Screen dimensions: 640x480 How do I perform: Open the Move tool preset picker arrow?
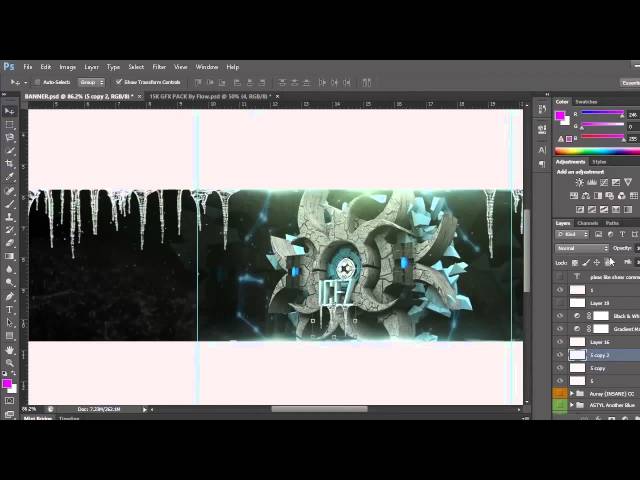pyautogui.click(x=26, y=82)
